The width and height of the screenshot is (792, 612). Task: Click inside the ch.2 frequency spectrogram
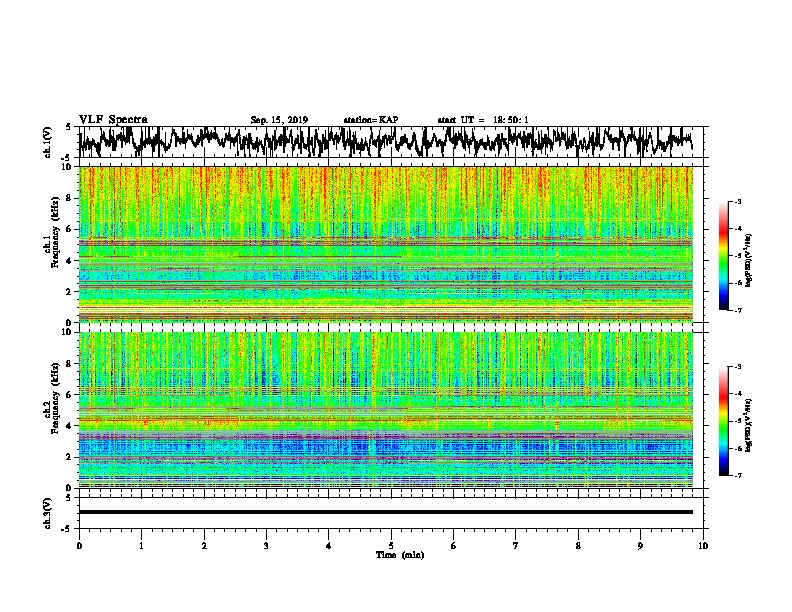pyautogui.click(x=386, y=410)
